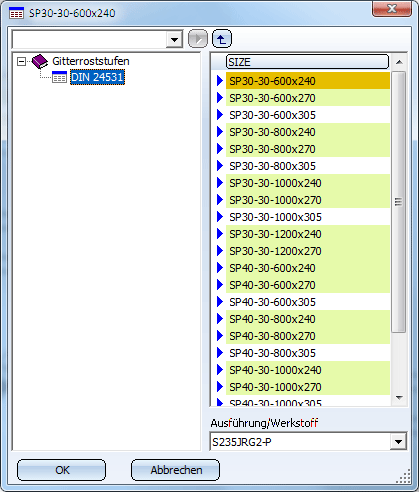
Task: Select row SP30-30-1000x305
Action: click(308, 217)
